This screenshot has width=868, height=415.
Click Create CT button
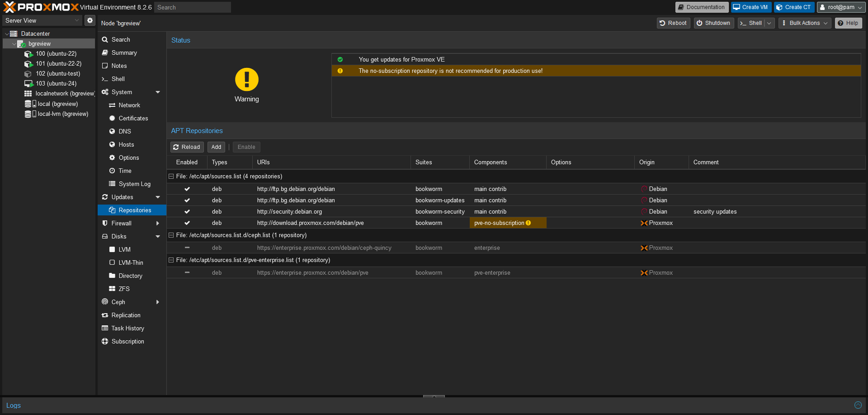pos(794,7)
